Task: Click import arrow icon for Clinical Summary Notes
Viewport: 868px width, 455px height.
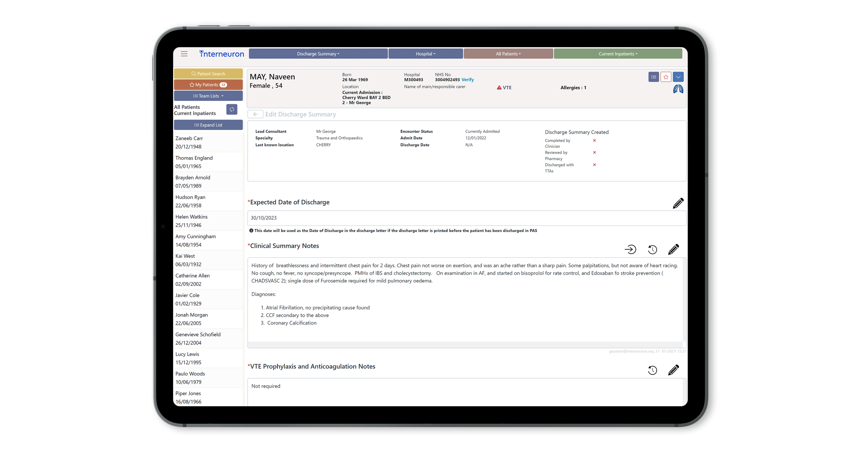Action: [x=630, y=250]
